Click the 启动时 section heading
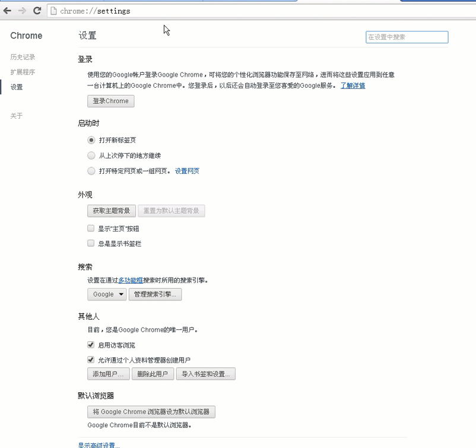Screen dimensions: 476x448 pos(88,123)
